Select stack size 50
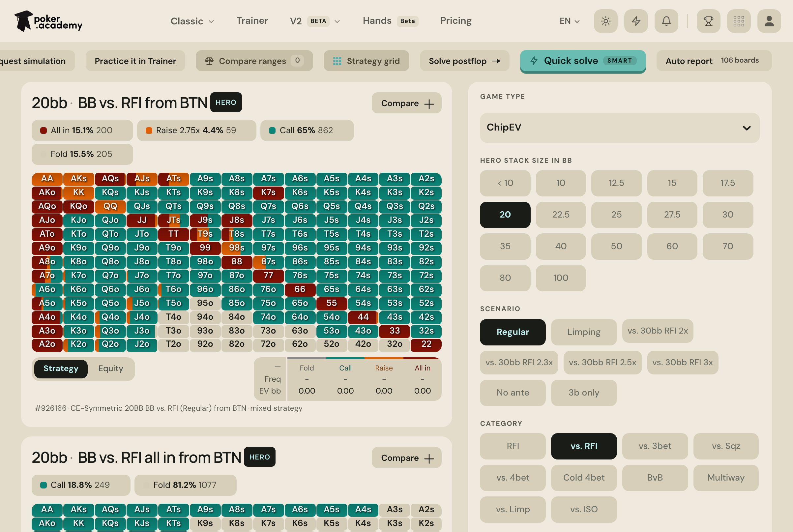Viewport: 793px width, 532px height. (x=616, y=246)
